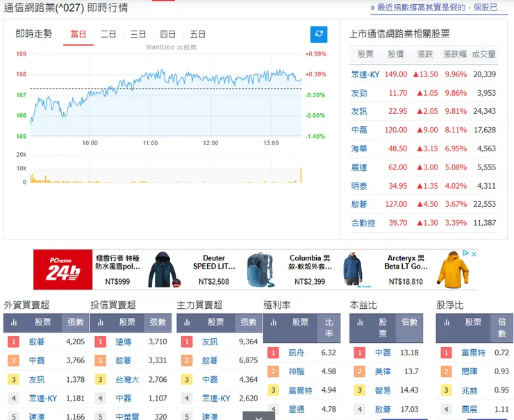Sort 外資買賣超 by 張數 column header
This screenshot has width=514, height=420.
(76, 322)
